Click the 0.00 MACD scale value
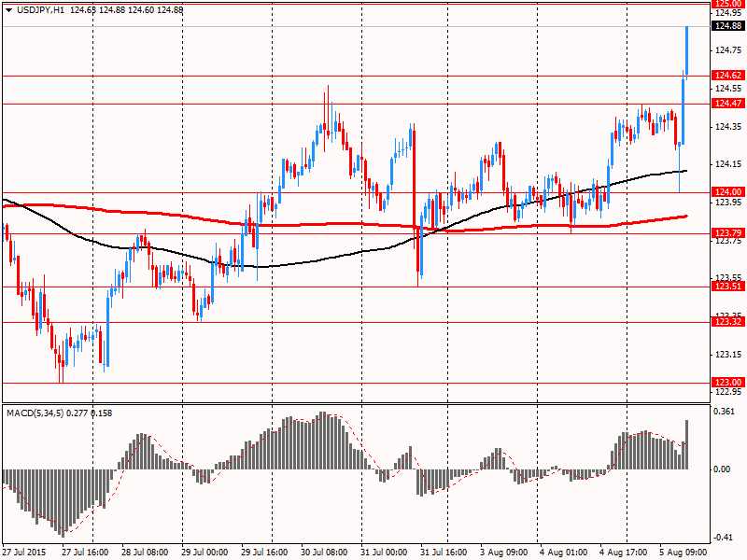Screen dimensions: 747x560 point(722,469)
